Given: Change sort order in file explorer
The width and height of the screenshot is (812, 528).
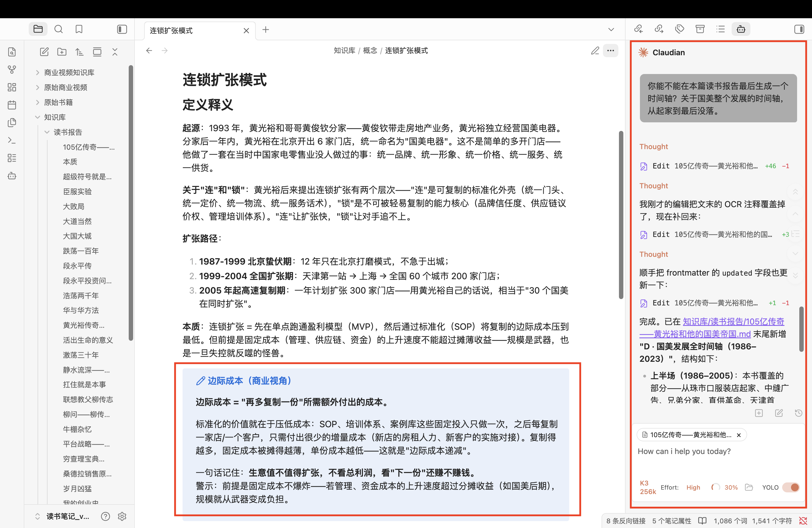Looking at the screenshot, I should pyautogui.click(x=80, y=52).
